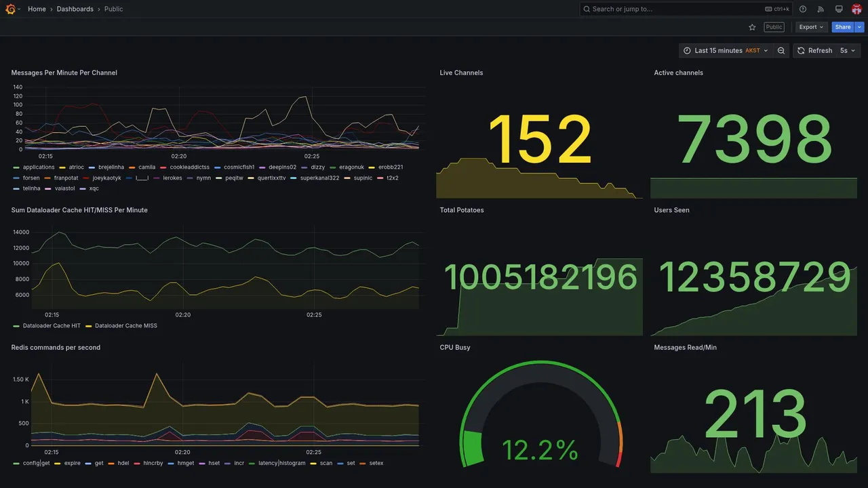
Task: Expand the 5s refresh interval dropdown
Action: pos(848,51)
